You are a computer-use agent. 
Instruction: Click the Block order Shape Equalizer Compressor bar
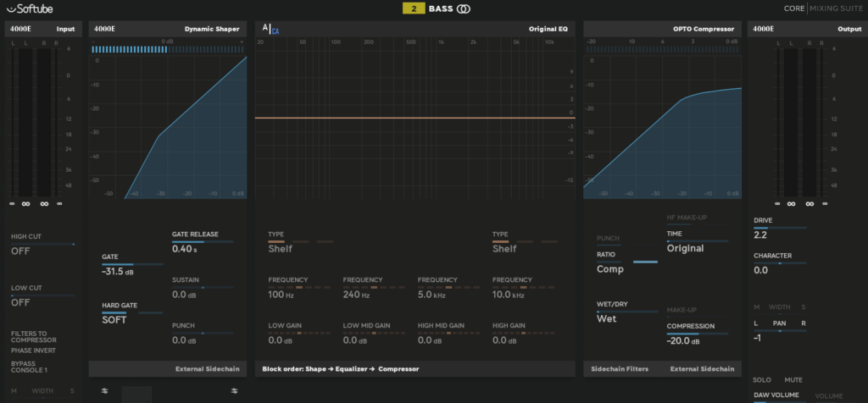341,369
